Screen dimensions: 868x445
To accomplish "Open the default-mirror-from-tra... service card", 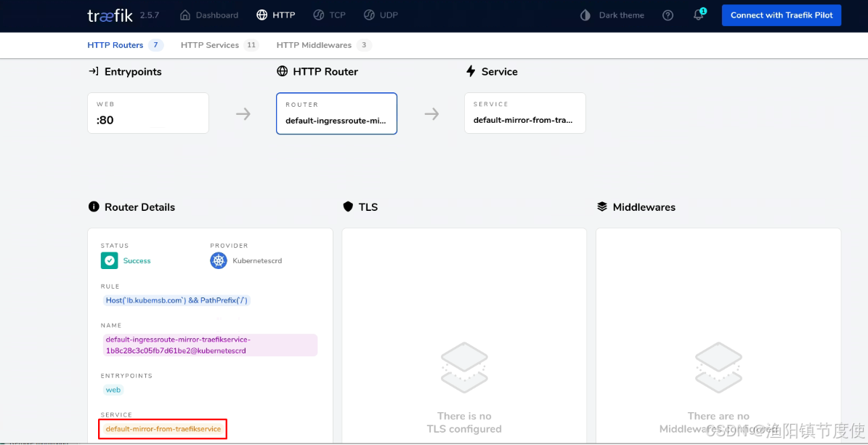I will [x=524, y=113].
